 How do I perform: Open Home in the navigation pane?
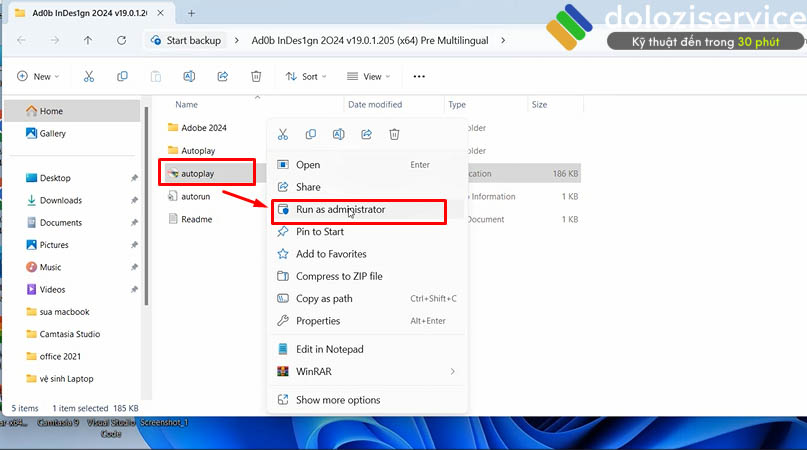[72, 111]
